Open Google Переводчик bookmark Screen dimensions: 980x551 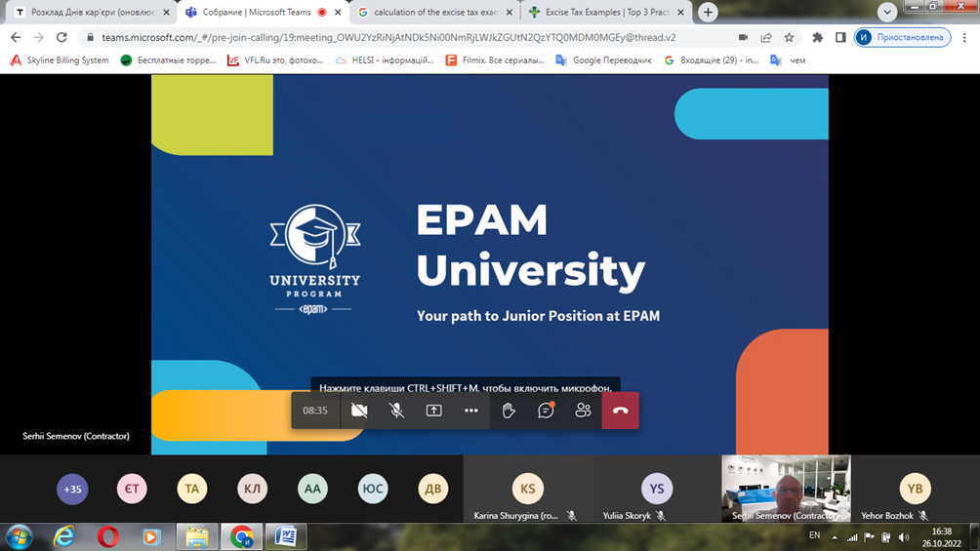[604, 59]
